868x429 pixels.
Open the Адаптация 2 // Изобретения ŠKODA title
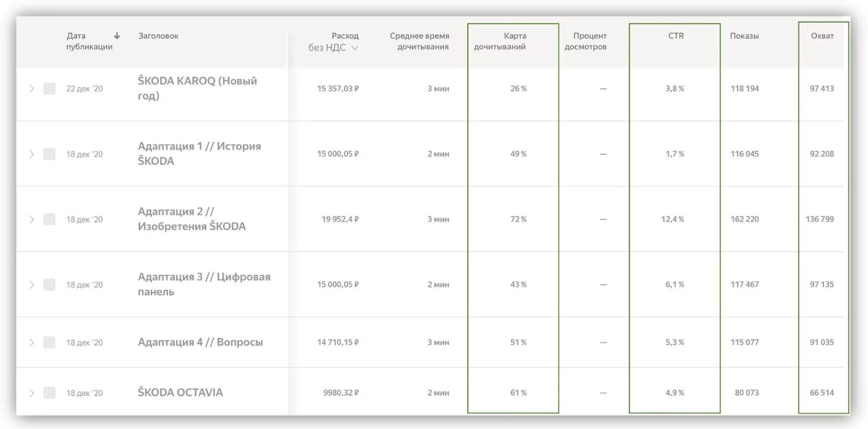coord(192,219)
